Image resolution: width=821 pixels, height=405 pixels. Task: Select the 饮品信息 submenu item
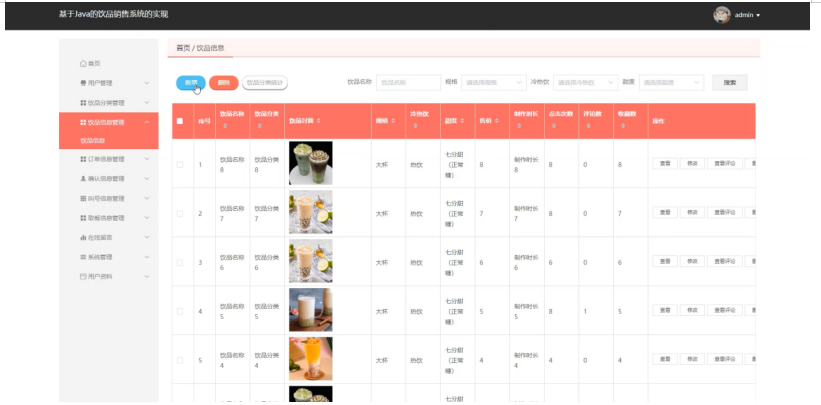(109, 140)
